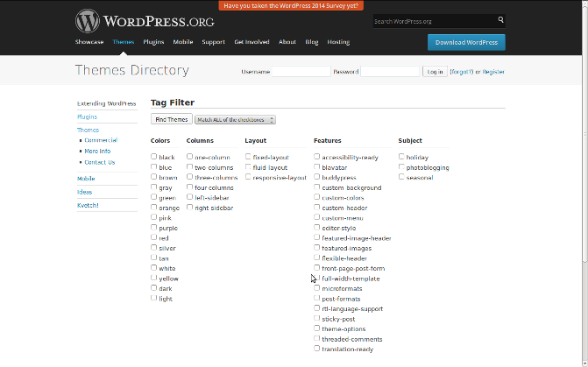The image size is (588, 367).
Task: Open the Plugins navigation item
Action: tap(153, 42)
